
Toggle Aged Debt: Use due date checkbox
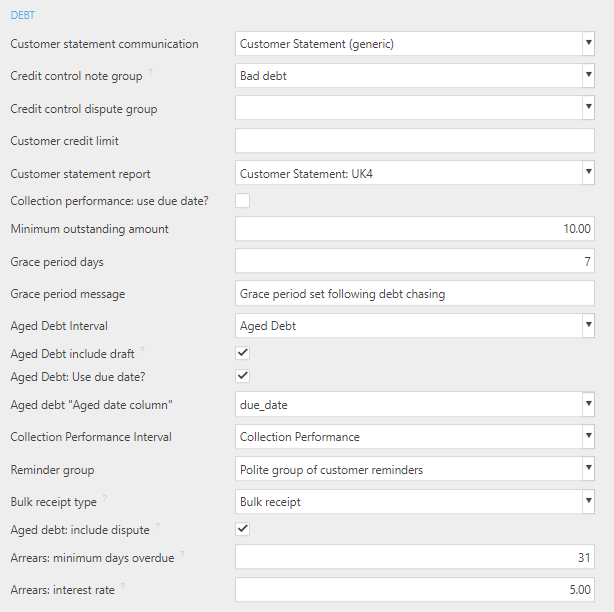pos(242,376)
